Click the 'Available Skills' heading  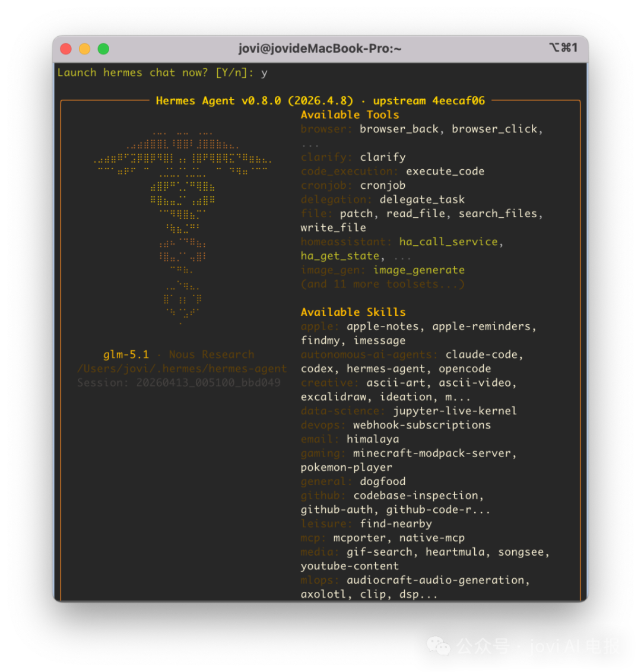click(353, 312)
